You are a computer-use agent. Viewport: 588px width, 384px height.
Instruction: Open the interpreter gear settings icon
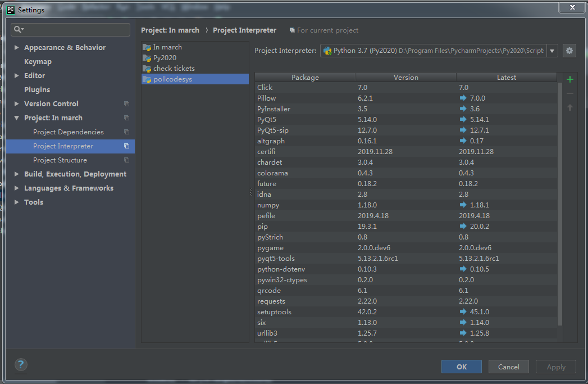click(569, 51)
